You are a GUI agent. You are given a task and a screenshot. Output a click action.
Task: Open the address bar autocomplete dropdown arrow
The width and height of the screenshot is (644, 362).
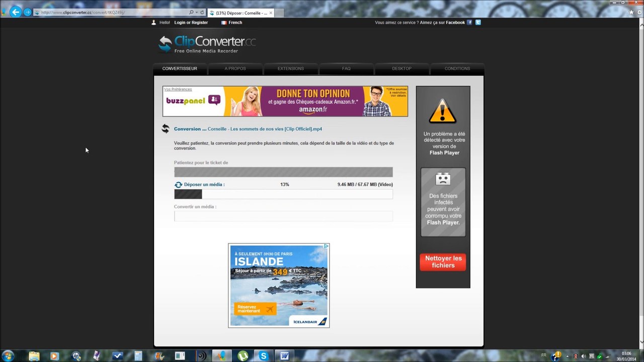[x=196, y=12]
